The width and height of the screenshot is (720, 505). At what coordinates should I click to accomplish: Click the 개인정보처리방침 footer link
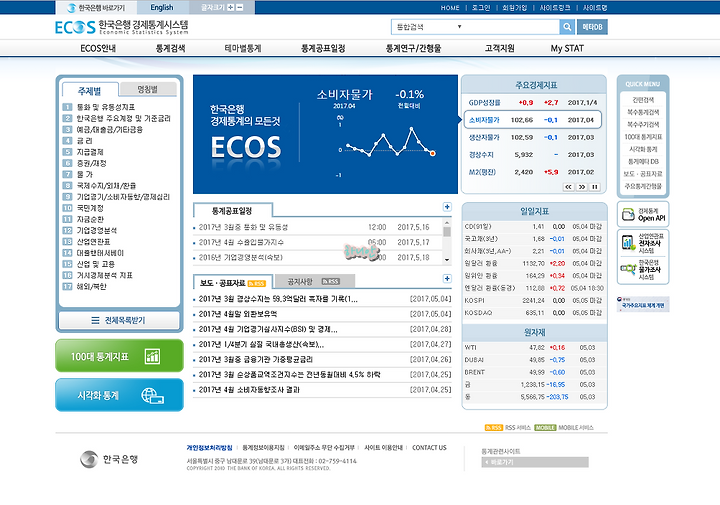pyautogui.click(x=209, y=448)
